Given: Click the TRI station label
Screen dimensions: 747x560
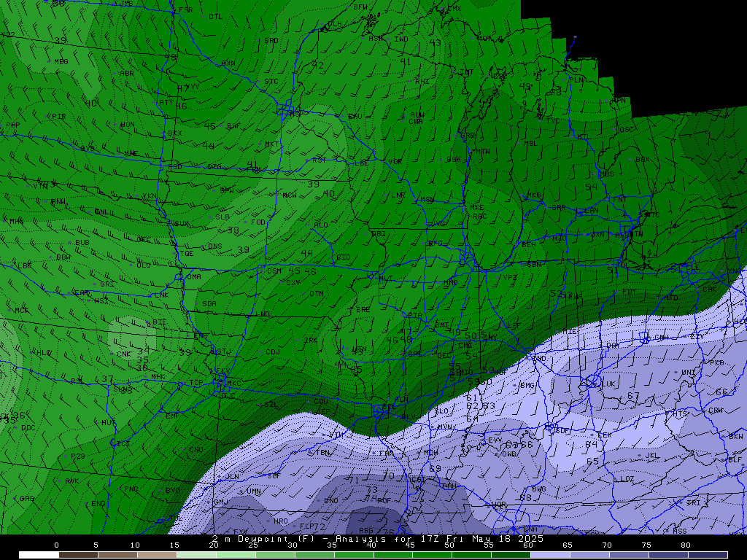Looking at the screenshot, I should click(x=693, y=503).
